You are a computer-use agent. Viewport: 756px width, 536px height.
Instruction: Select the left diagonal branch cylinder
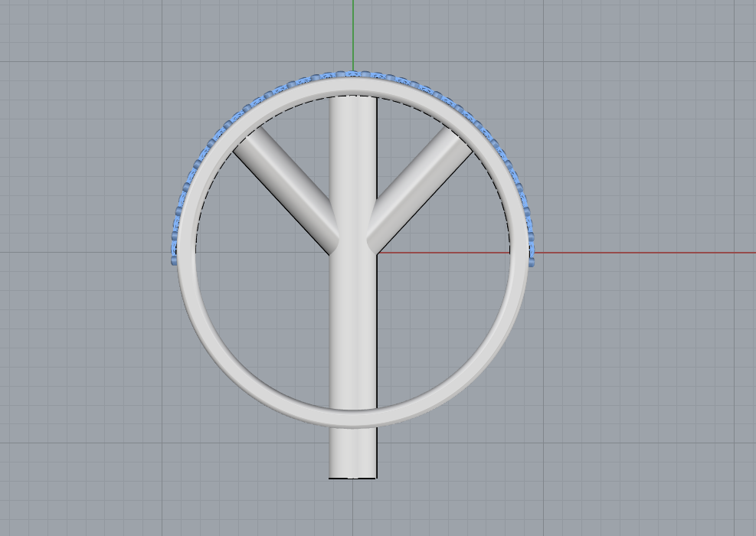286,189
